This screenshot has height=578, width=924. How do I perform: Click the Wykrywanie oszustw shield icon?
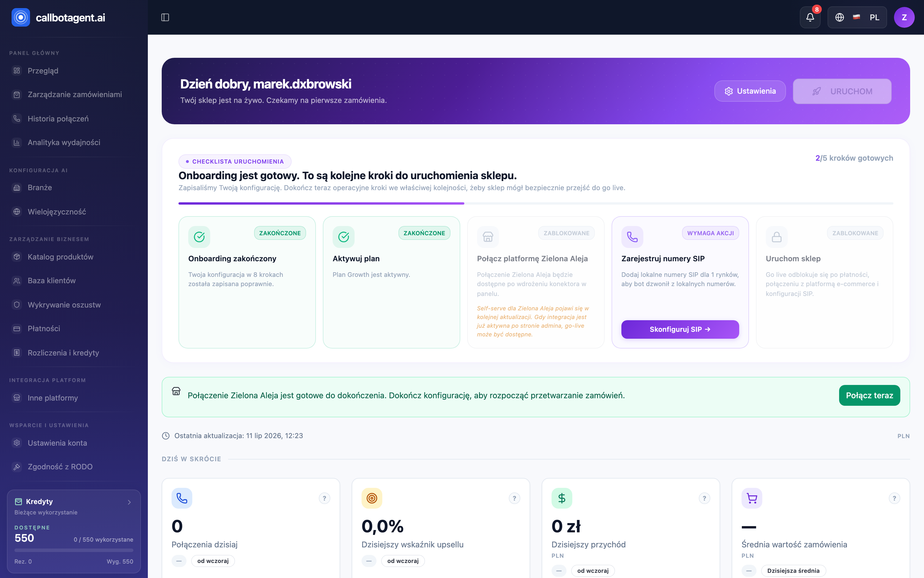[x=17, y=305]
